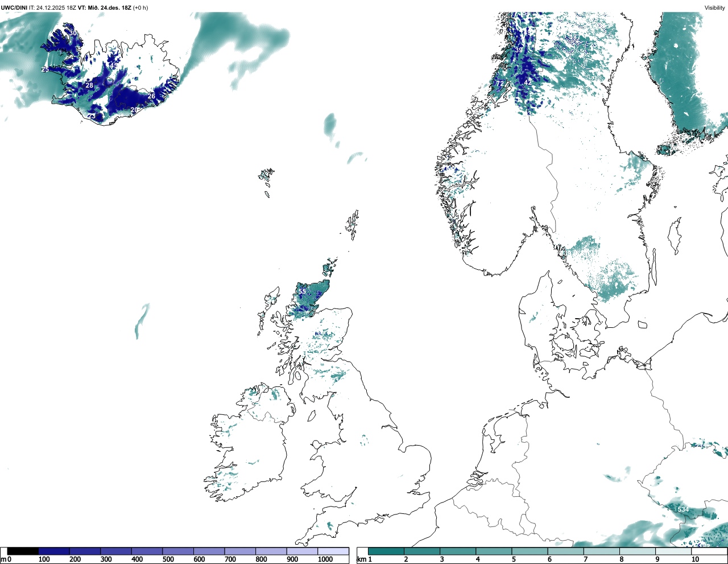Click the dark teal 1–2 km legend swatch
The width and height of the screenshot is (728, 564).
[x=386, y=551]
